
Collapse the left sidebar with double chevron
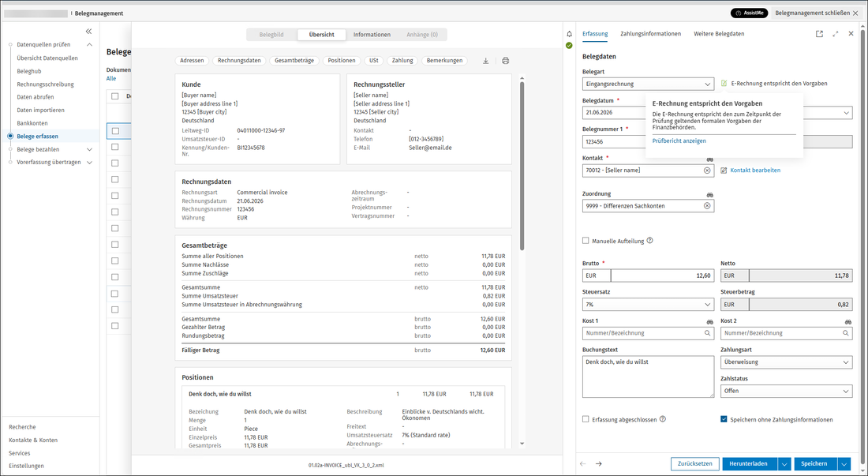88,32
